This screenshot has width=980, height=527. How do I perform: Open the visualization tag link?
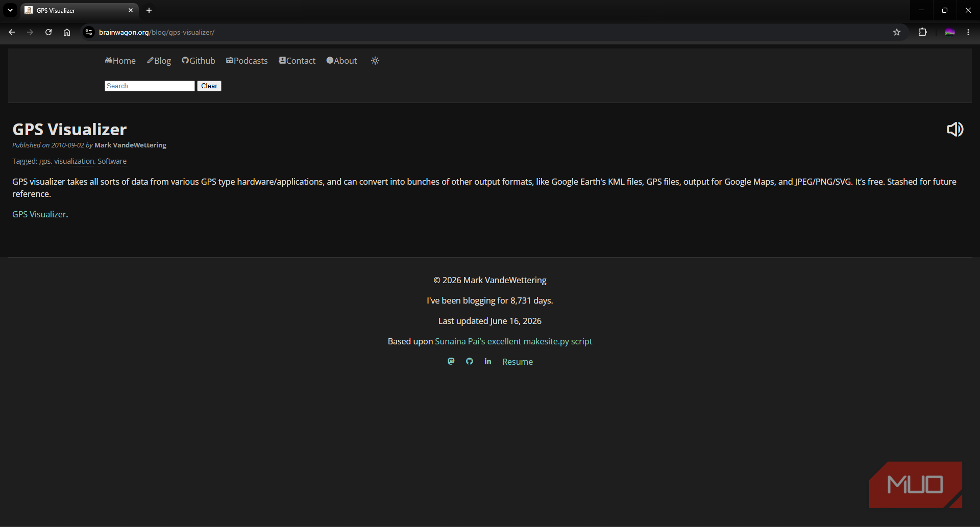click(x=74, y=161)
